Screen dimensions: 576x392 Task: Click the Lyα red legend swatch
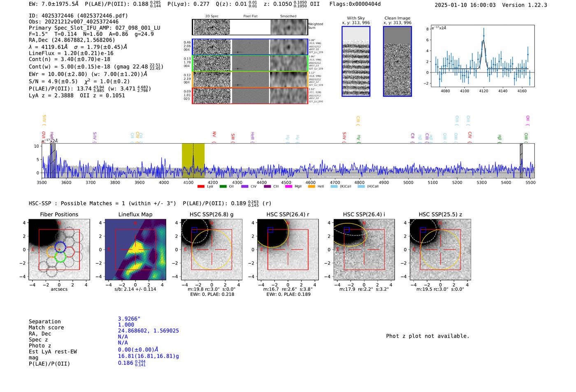point(201,187)
